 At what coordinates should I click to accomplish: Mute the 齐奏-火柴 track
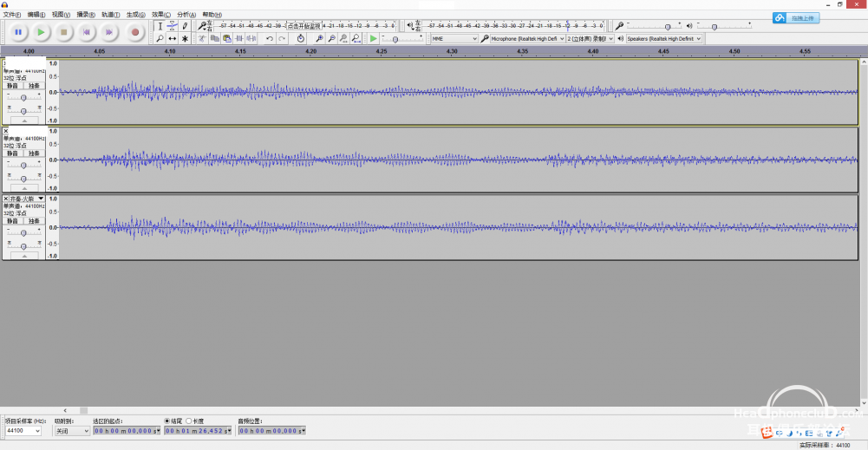pos(13,221)
